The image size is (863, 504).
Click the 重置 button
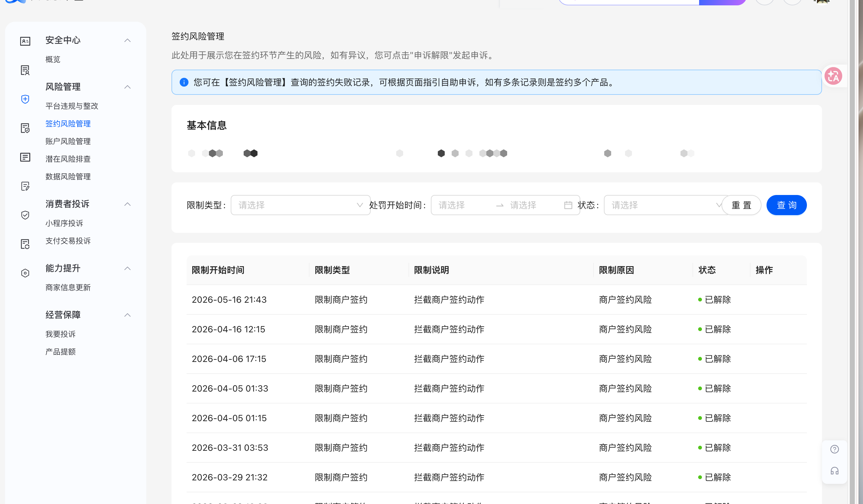point(741,205)
